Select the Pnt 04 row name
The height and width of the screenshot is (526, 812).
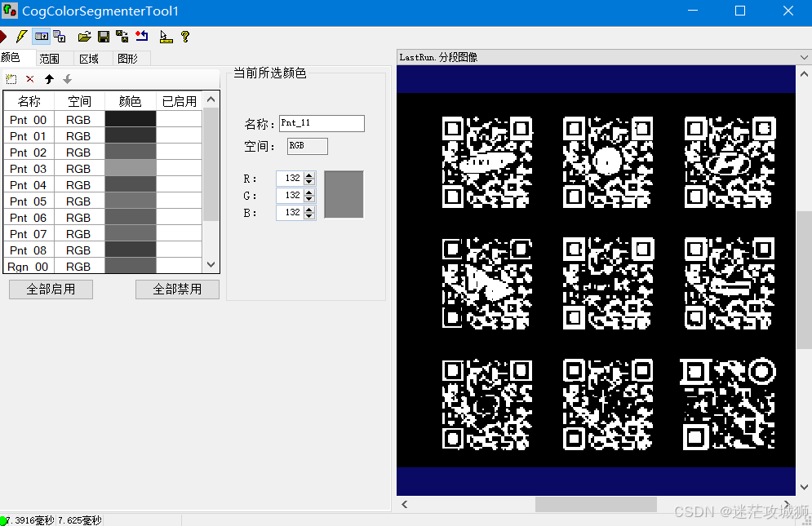coord(28,185)
